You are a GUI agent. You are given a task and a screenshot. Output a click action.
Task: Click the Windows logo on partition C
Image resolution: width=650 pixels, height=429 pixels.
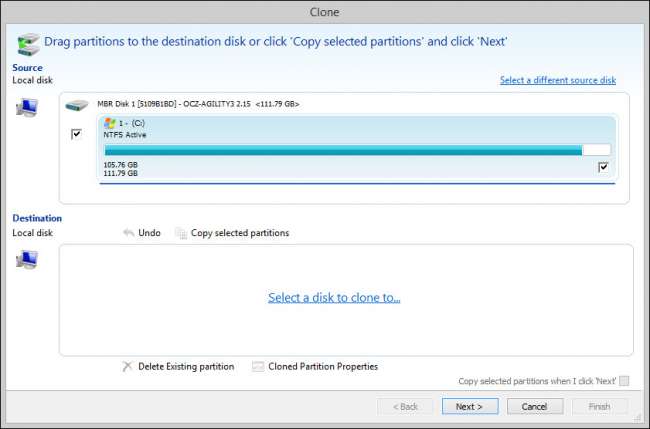tap(110, 123)
